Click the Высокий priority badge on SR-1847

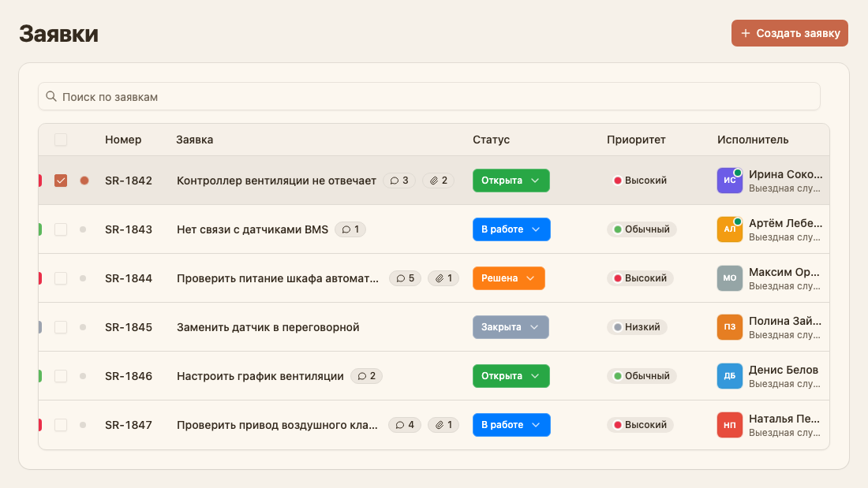click(x=640, y=425)
